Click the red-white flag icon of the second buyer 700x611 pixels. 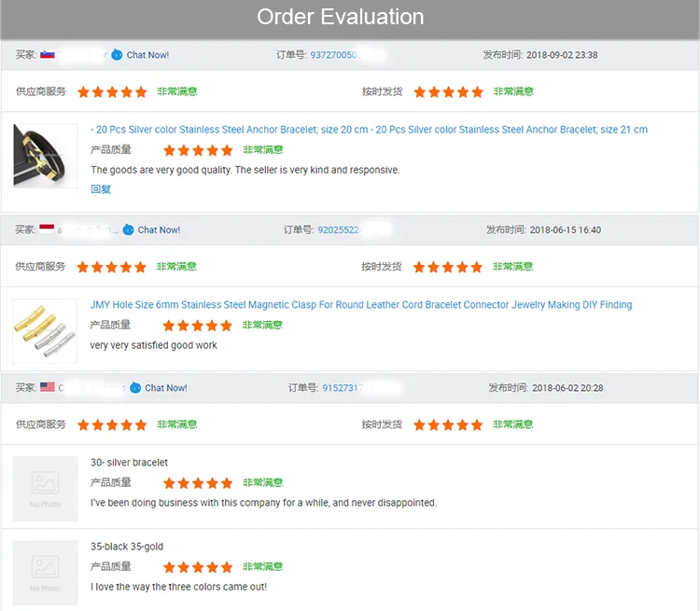[x=48, y=229]
